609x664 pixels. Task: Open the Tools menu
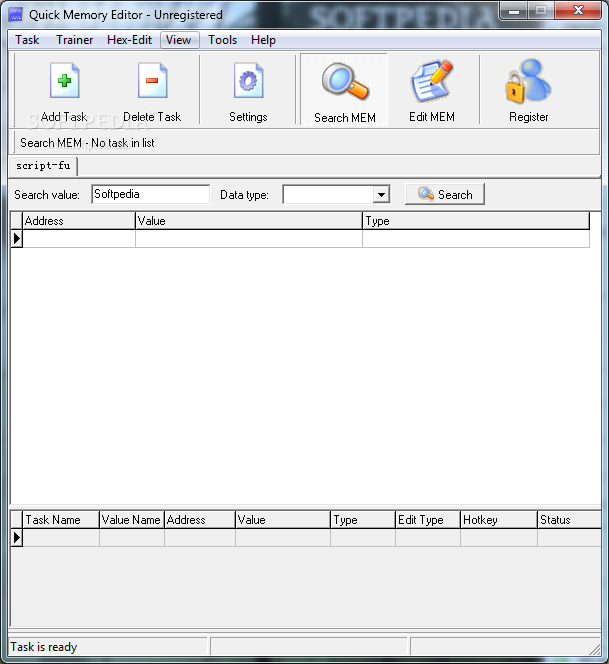coord(222,40)
